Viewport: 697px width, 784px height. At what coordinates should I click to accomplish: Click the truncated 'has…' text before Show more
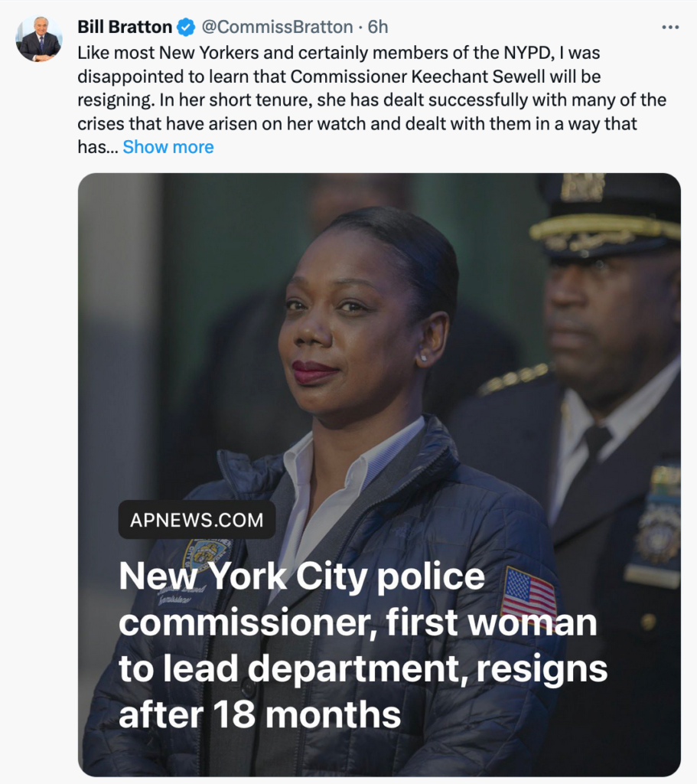pyautogui.click(x=98, y=147)
